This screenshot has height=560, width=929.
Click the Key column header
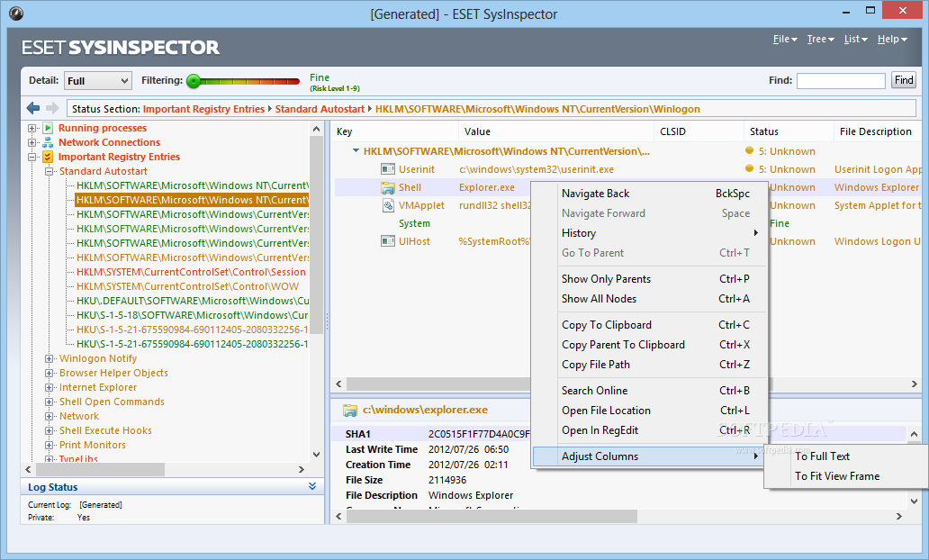click(x=395, y=131)
